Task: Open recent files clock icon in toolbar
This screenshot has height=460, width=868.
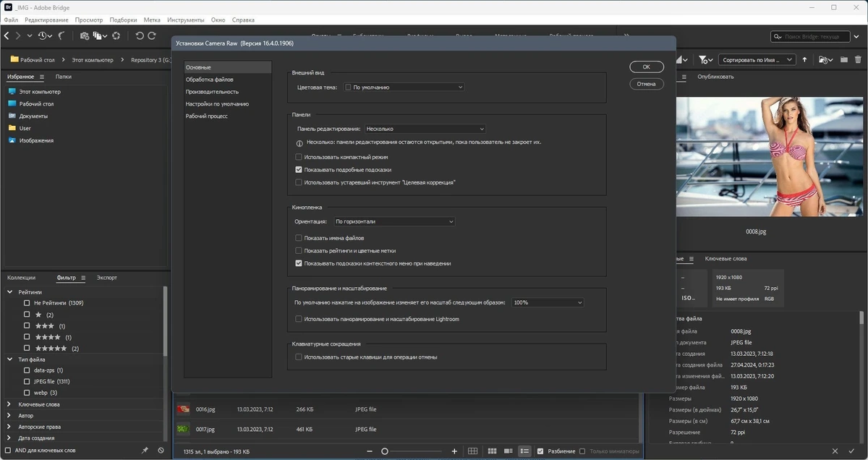Action: point(43,35)
